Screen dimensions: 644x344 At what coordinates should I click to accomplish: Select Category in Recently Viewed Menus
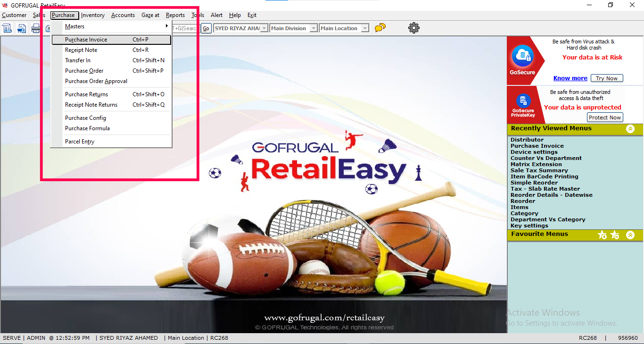[524, 213]
